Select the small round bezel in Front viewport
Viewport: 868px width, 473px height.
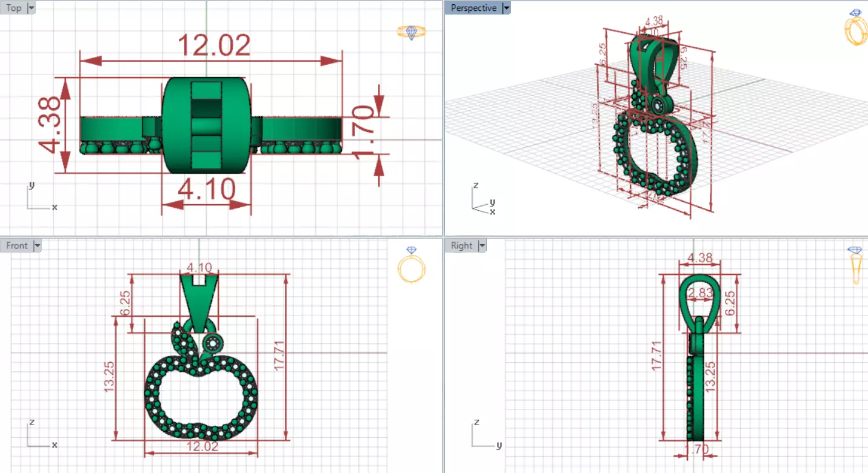213,344
